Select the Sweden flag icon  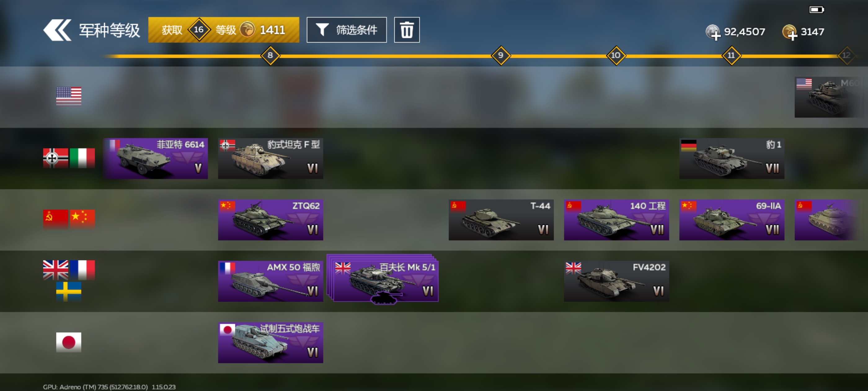pyautogui.click(x=69, y=291)
